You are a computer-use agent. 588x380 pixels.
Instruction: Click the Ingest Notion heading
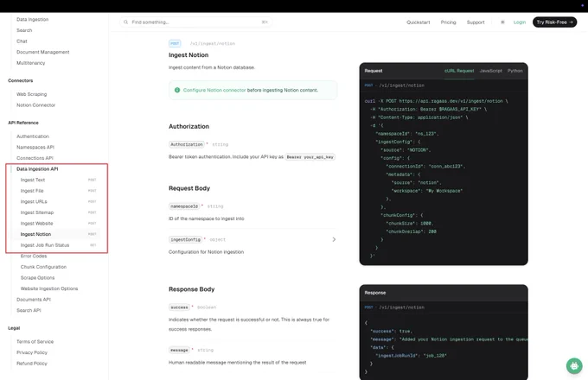pos(189,55)
